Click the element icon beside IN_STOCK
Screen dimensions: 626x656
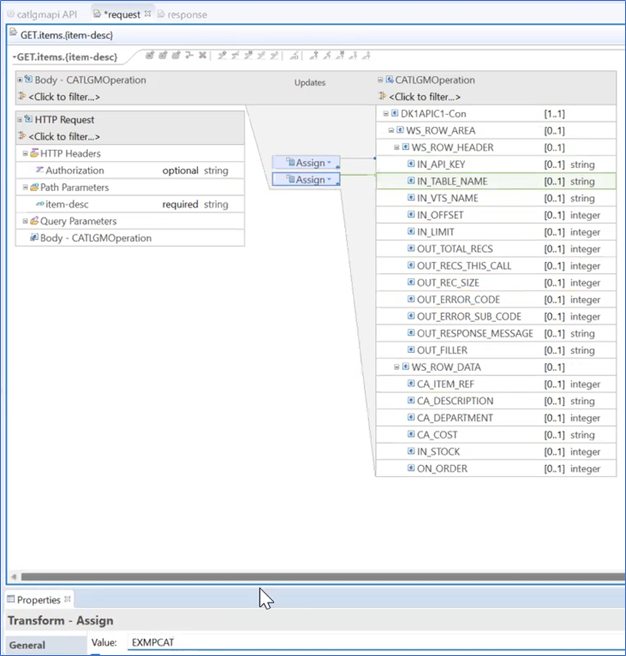(x=411, y=451)
